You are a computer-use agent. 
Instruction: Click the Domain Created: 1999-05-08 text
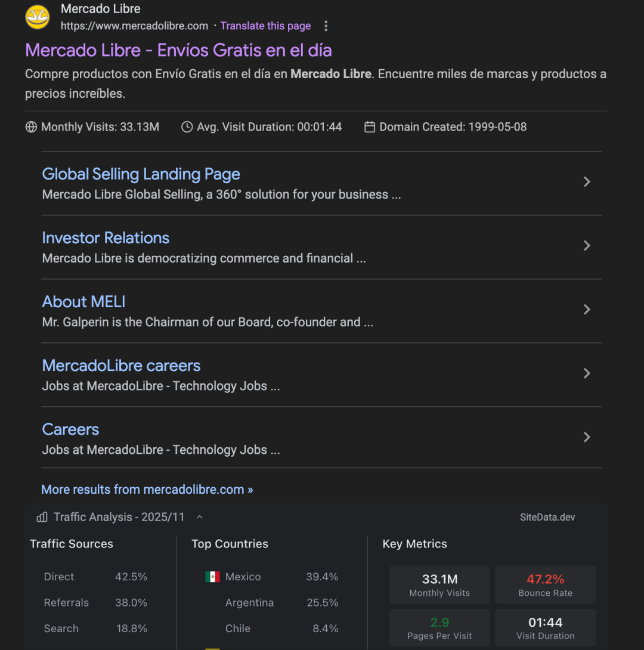point(453,127)
